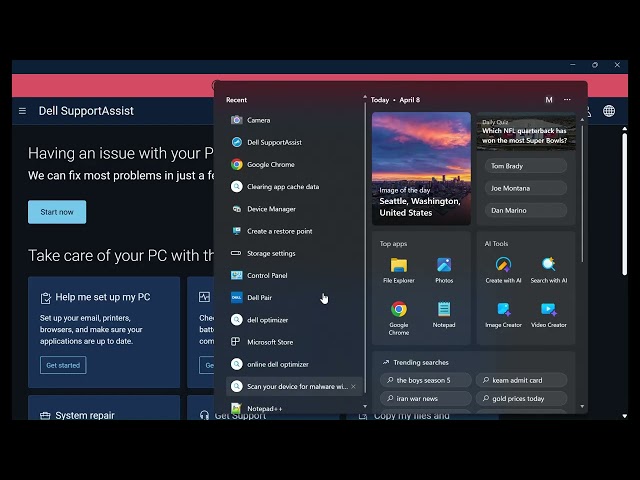Open Video Creator AI tool

pos(549,315)
